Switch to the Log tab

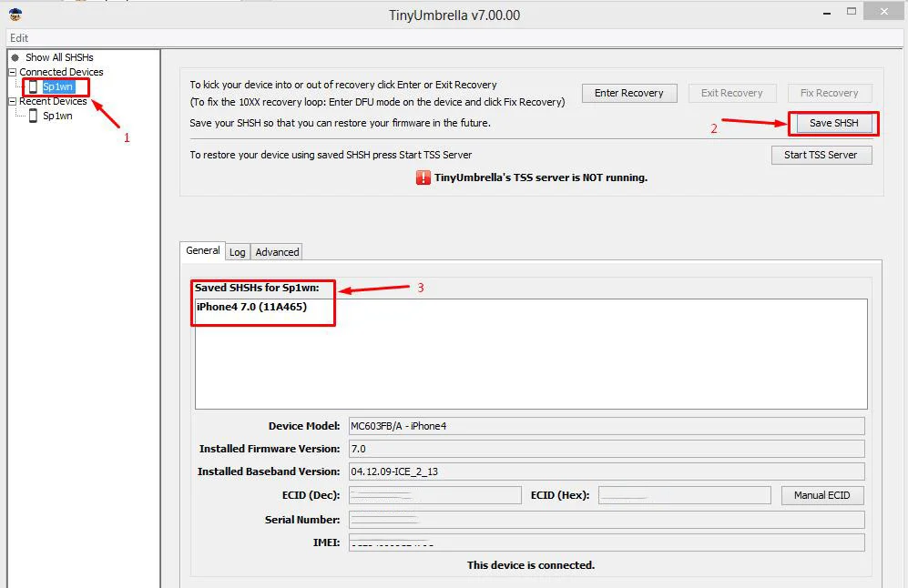click(x=238, y=252)
